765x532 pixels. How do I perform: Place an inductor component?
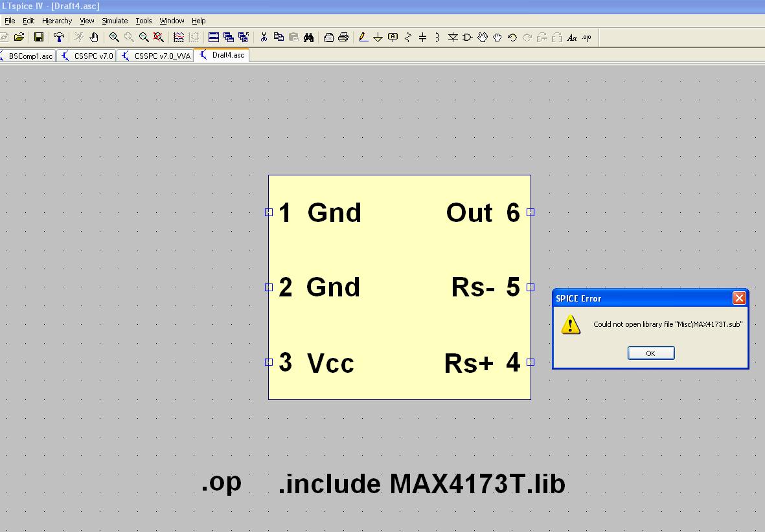coord(438,37)
